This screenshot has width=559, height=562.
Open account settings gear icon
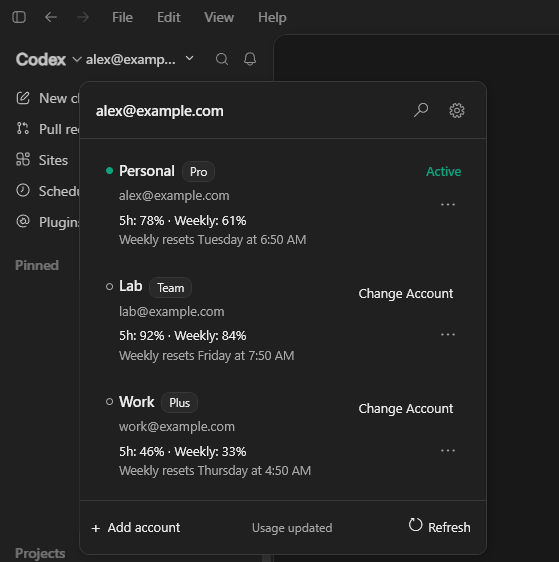pyautogui.click(x=457, y=110)
